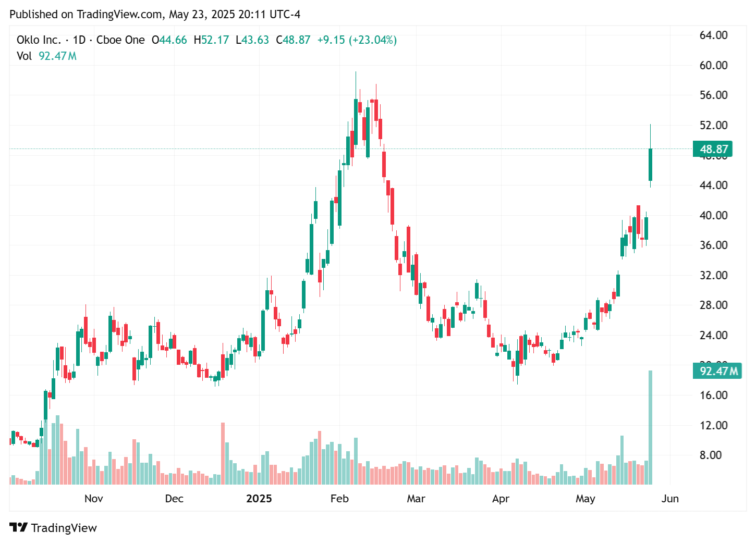The image size is (756, 544).
Task: Select the high value 52.17
Action: point(214,40)
